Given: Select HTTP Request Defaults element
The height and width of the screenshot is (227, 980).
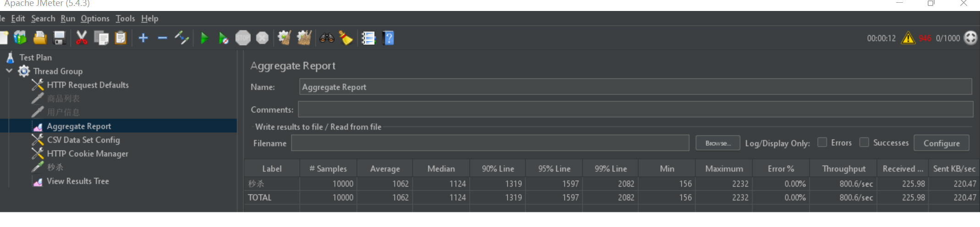Looking at the screenshot, I should (88, 85).
